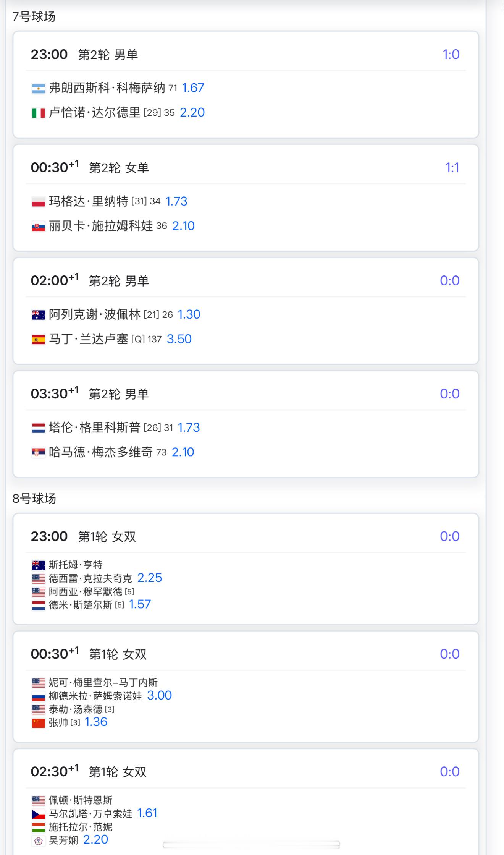Select odds 1.30 for 阿列克谢·波佩林
The width and height of the screenshot is (504, 855).
tap(189, 314)
